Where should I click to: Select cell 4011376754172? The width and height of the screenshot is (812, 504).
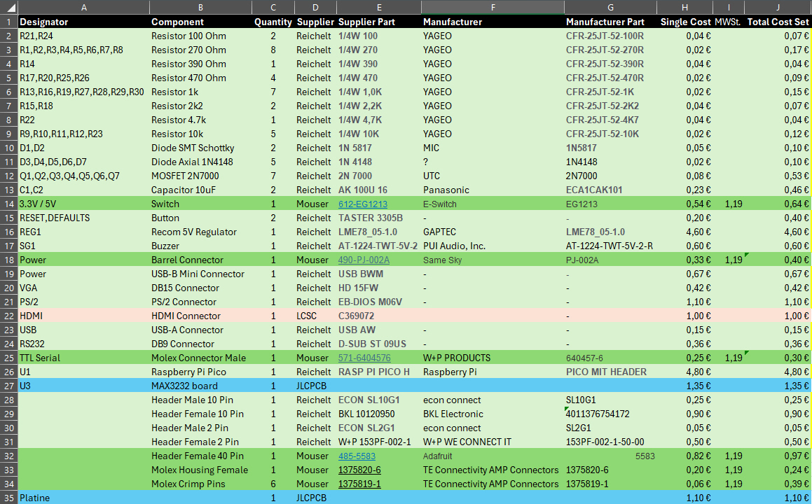point(610,414)
